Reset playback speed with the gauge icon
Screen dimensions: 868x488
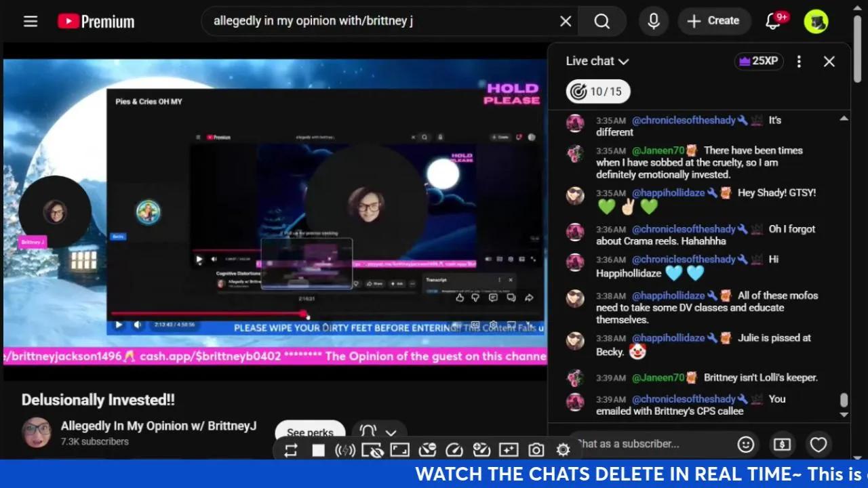454,450
